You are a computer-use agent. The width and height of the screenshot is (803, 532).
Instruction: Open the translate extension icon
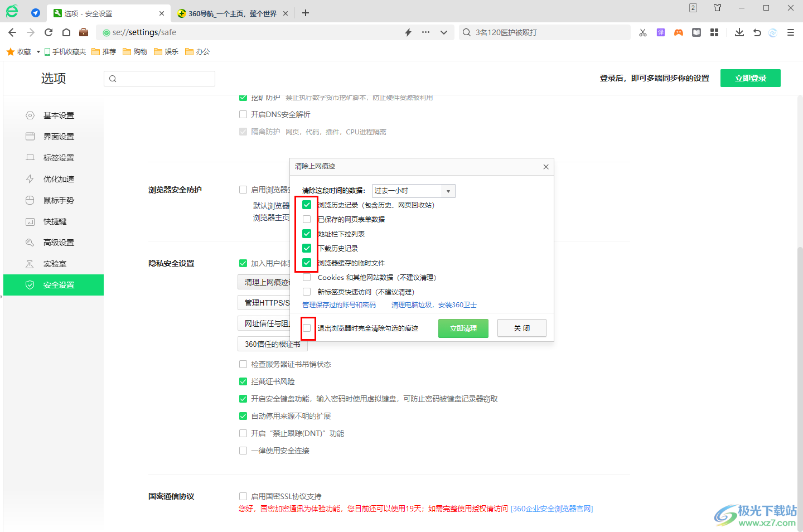tap(661, 32)
